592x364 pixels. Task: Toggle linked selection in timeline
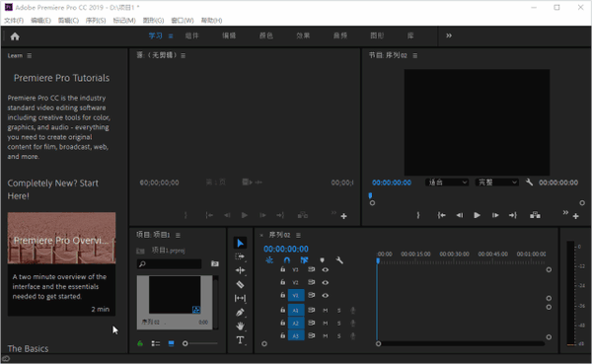pyautogui.click(x=304, y=260)
